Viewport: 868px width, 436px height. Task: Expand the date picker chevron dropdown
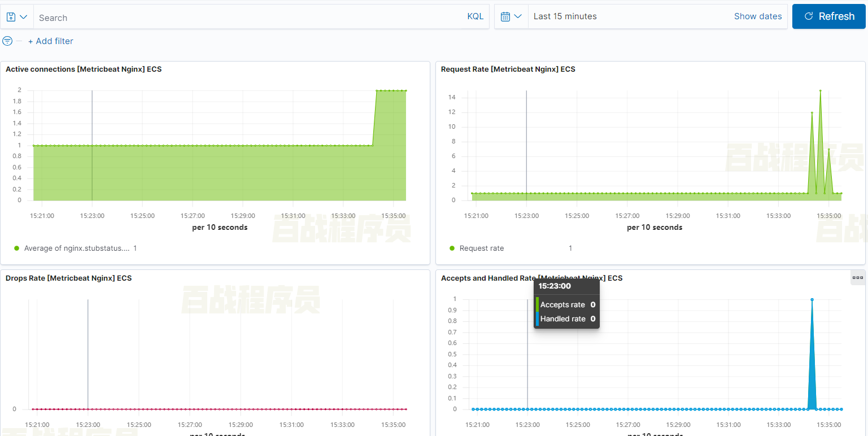click(519, 16)
